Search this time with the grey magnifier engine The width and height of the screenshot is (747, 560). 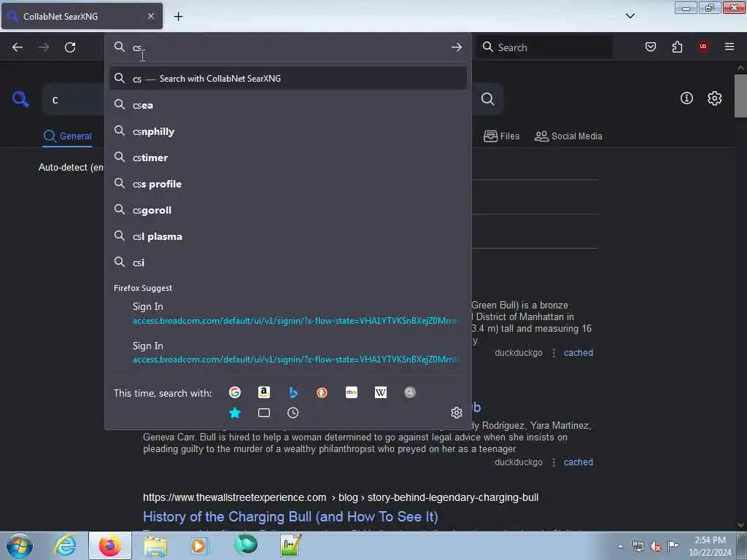coord(410,392)
